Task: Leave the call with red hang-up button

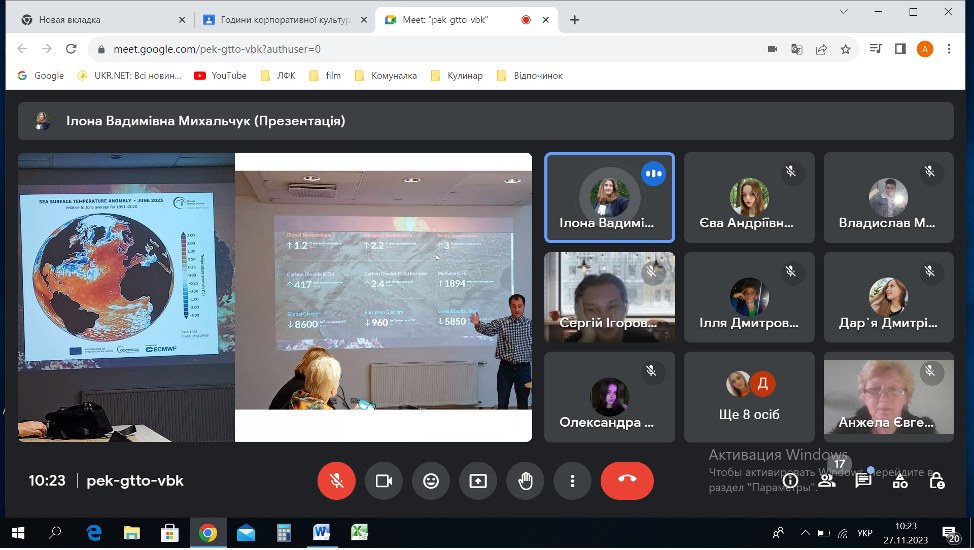Action: (627, 480)
